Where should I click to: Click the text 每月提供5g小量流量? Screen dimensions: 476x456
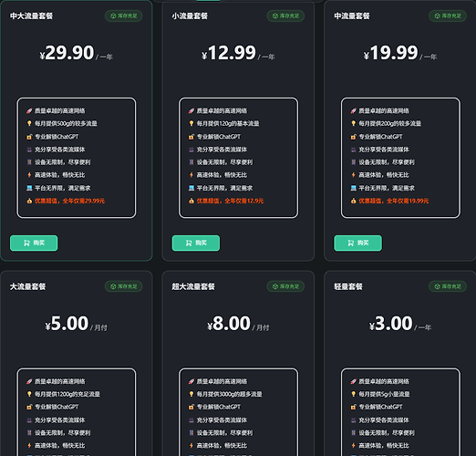tap(384, 394)
